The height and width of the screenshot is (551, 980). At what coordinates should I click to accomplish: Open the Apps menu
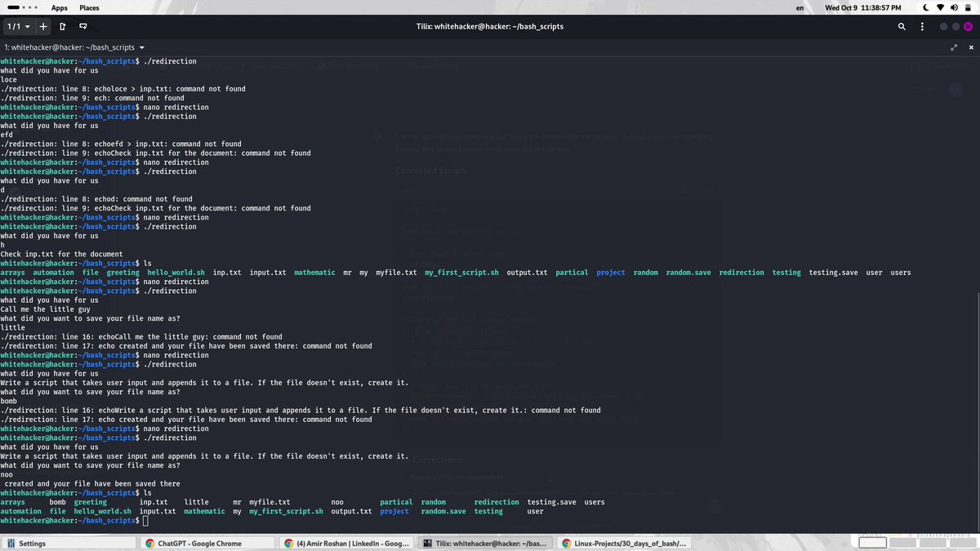pyautogui.click(x=59, y=7)
